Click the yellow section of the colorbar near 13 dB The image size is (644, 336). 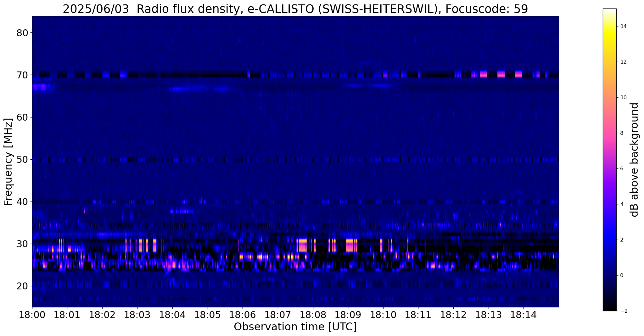click(609, 44)
